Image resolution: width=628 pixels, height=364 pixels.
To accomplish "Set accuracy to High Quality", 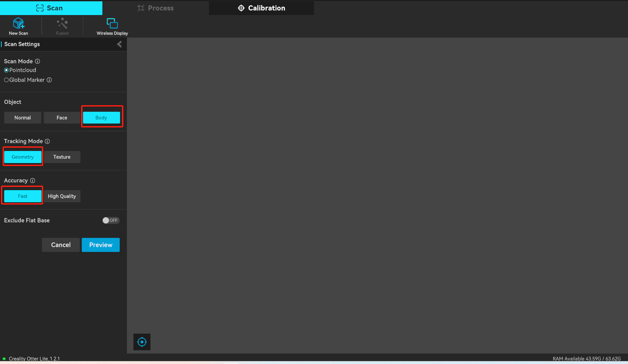I will [x=62, y=196].
